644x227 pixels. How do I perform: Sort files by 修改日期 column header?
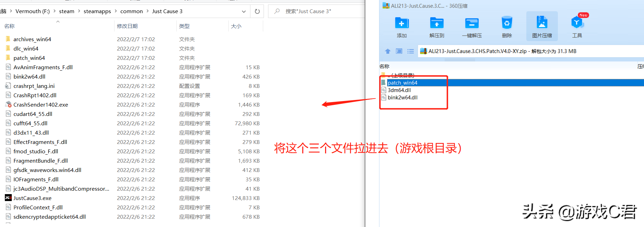[127, 26]
